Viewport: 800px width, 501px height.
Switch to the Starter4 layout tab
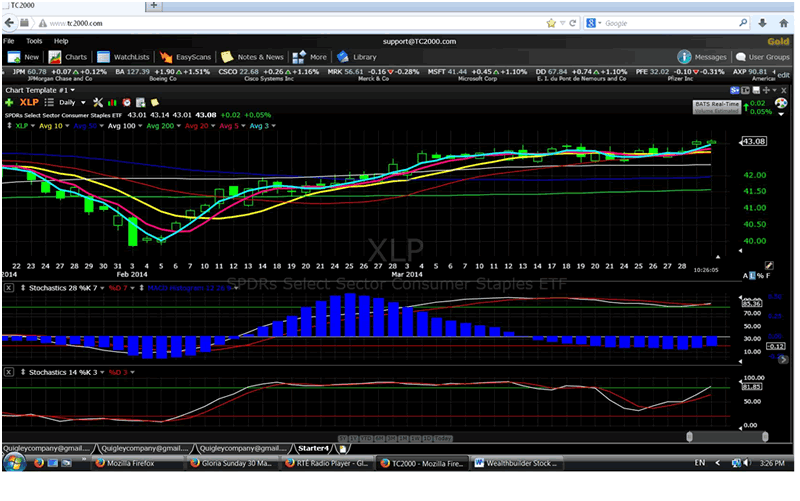pyautogui.click(x=315, y=447)
